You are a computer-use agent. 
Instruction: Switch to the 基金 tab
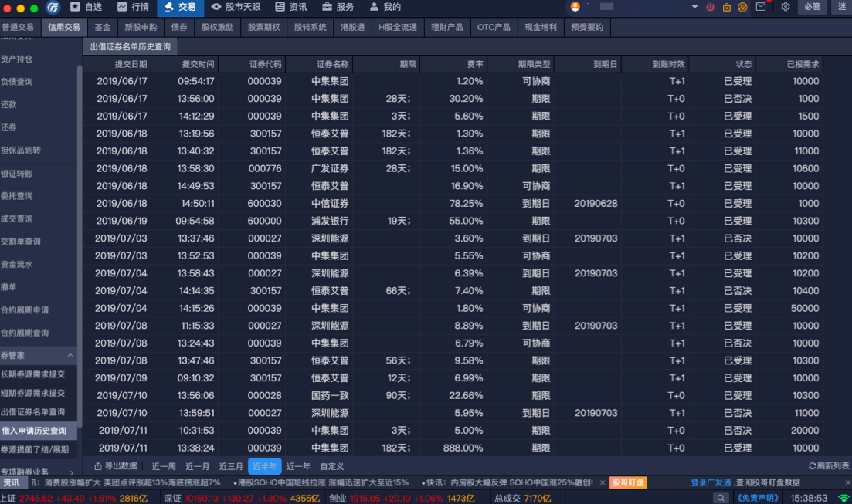pos(102,27)
